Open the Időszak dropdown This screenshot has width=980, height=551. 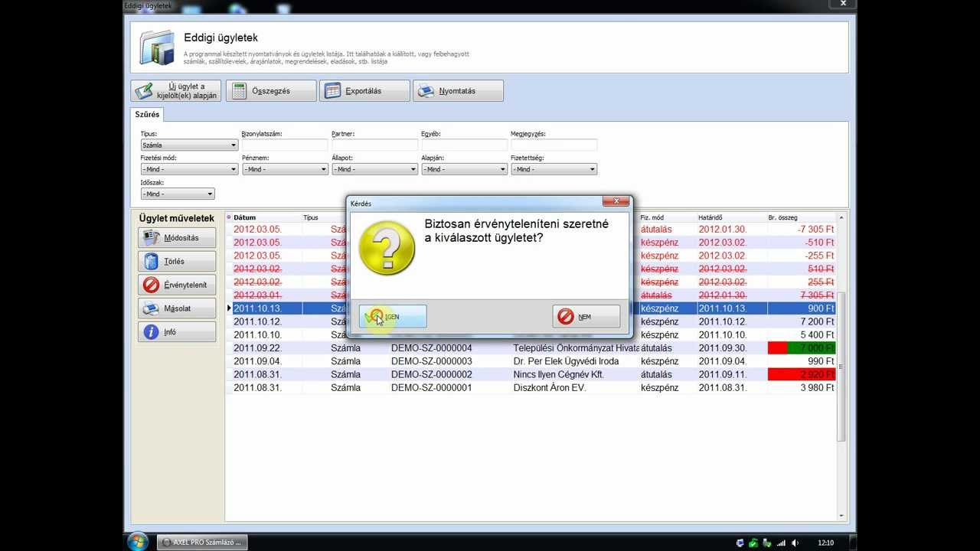(x=177, y=194)
